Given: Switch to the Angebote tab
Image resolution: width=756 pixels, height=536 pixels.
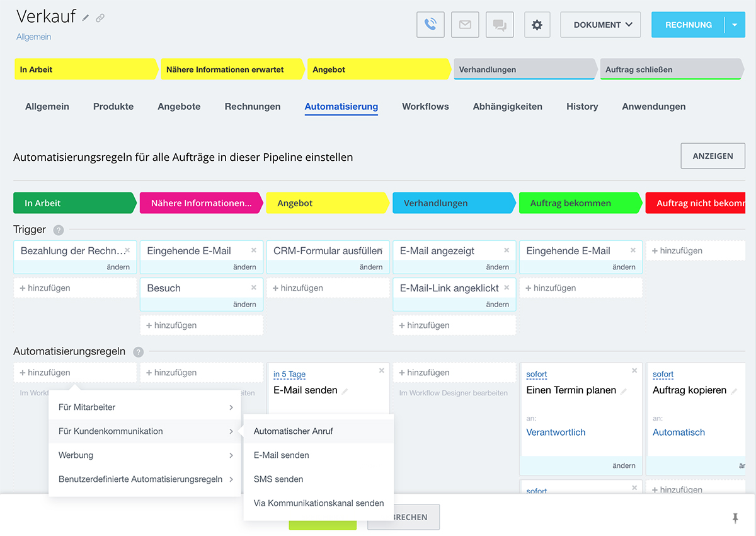Looking at the screenshot, I should click(179, 107).
